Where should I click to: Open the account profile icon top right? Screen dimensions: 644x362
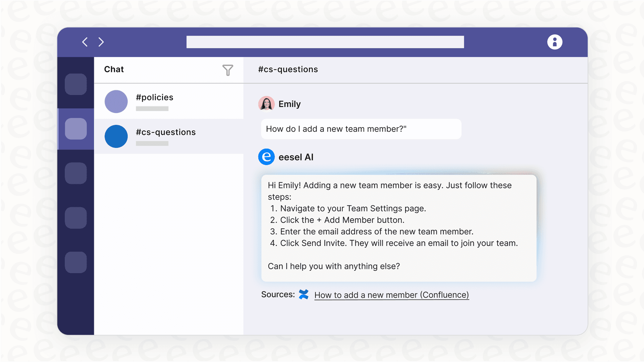pyautogui.click(x=555, y=42)
